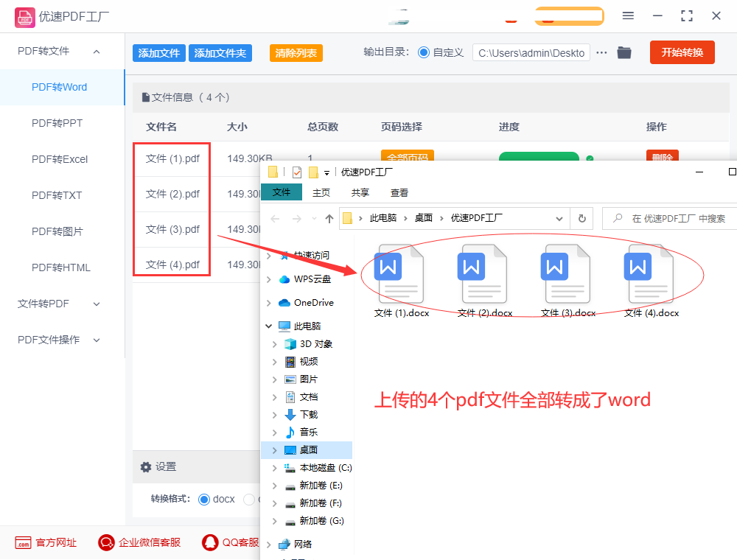Image resolution: width=737 pixels, height=560 pixels.
Task: Click the QQ客服 penguin icon
Action: pos(210,542)
